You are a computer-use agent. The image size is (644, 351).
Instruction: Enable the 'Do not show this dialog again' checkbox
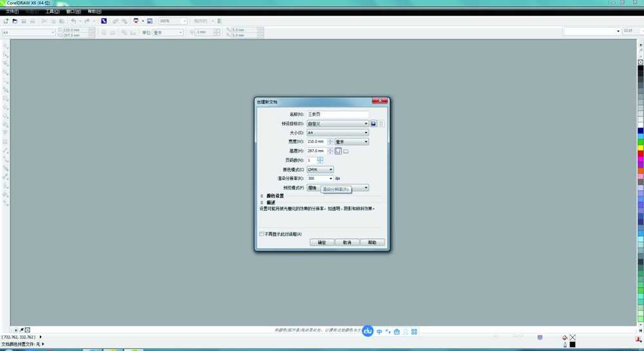pyautogui.click(x=261, y=234)
